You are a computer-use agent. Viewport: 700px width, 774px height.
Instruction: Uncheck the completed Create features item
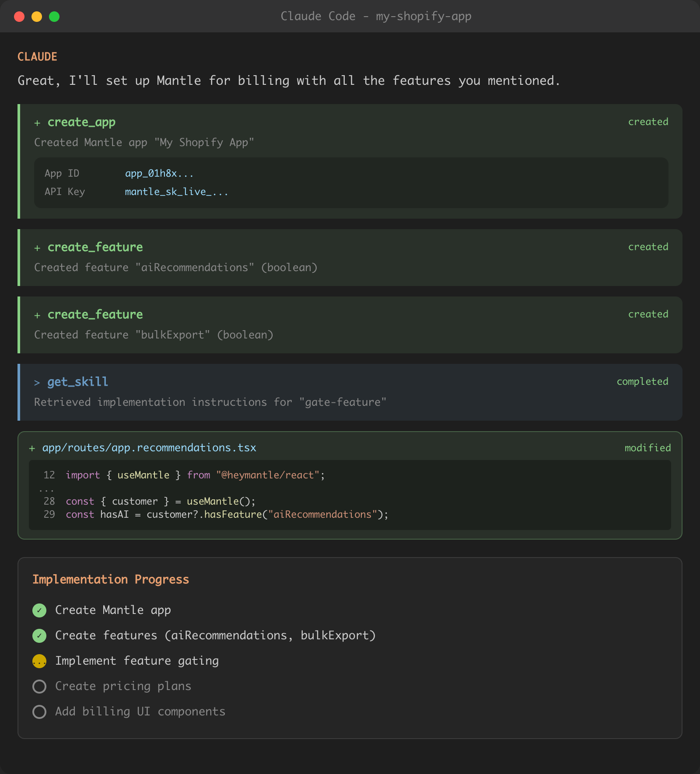coord(39,636)
